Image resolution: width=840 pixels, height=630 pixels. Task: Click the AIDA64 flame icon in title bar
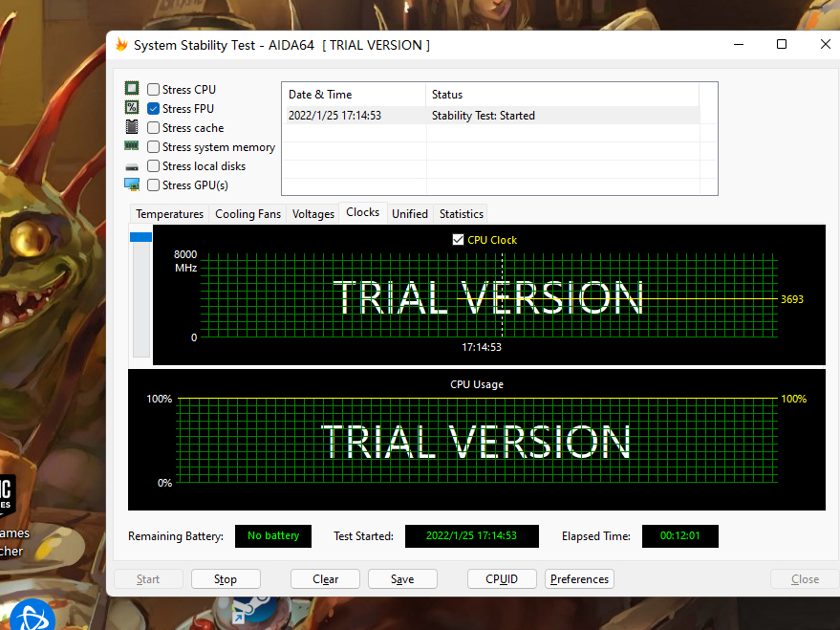pyautogui.click(x=121, y=45)
